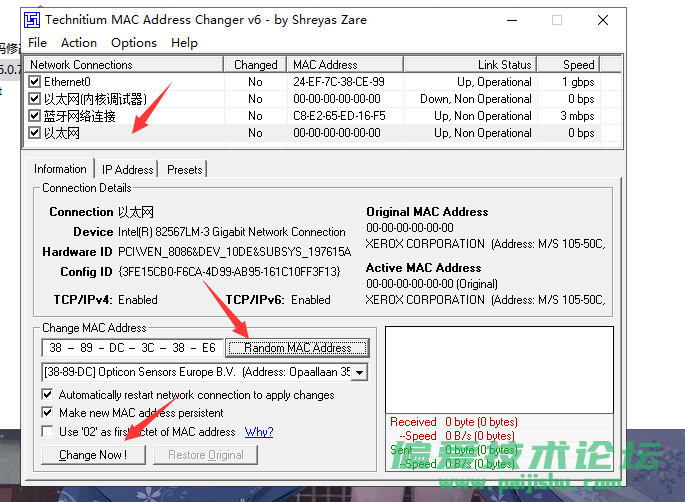The height and width of the screenshot is (502, 685).
Task: Open the Options menu
Action: (x=134, y=43)
